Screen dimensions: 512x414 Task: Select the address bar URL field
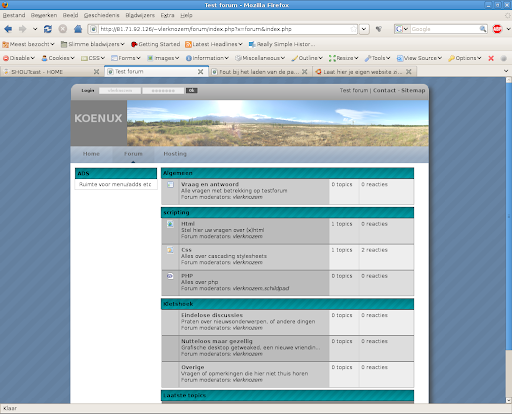pos(224,29)
